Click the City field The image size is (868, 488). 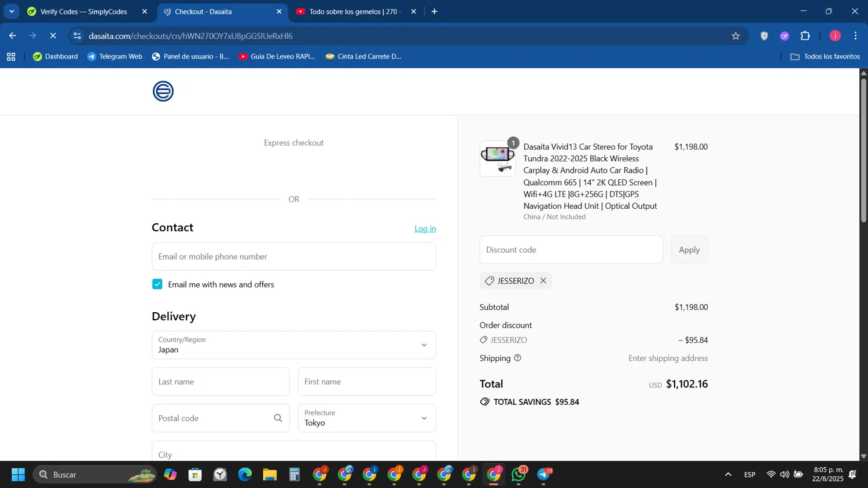pos(294,452)
